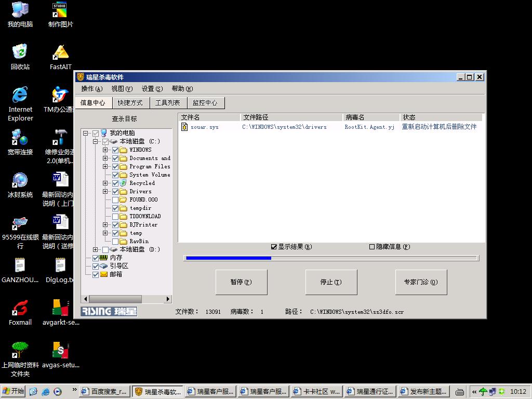This screenshot has width=532, height=399.
Task: Launch Internet Explorer desktop icon
Action: [20, 104]
